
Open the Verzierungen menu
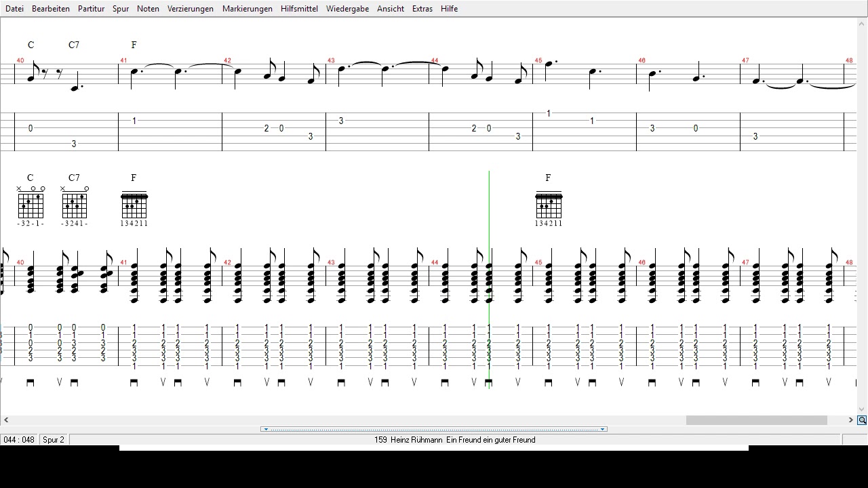coord(191,9)
